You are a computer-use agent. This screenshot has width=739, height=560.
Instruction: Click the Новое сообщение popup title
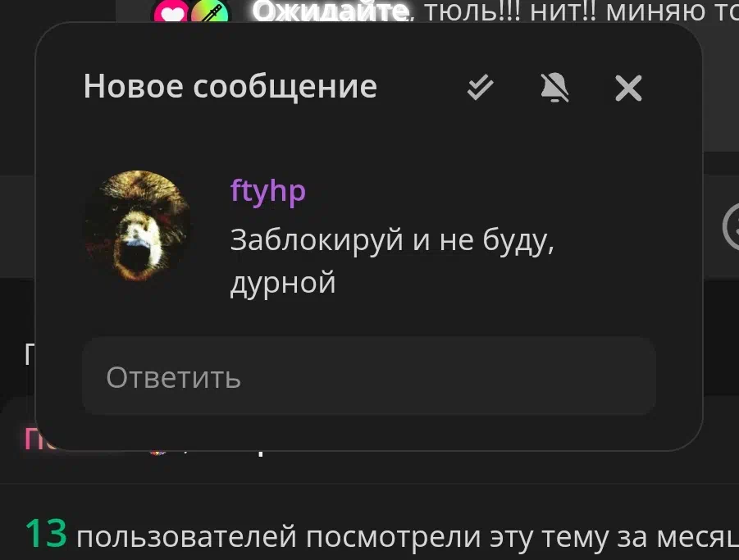[230, 87]
